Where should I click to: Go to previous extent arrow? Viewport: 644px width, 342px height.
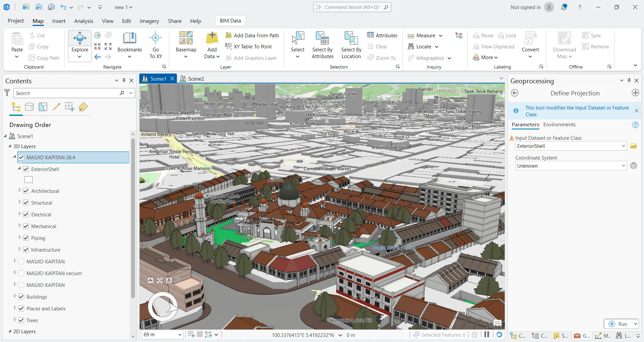point(97,57)
